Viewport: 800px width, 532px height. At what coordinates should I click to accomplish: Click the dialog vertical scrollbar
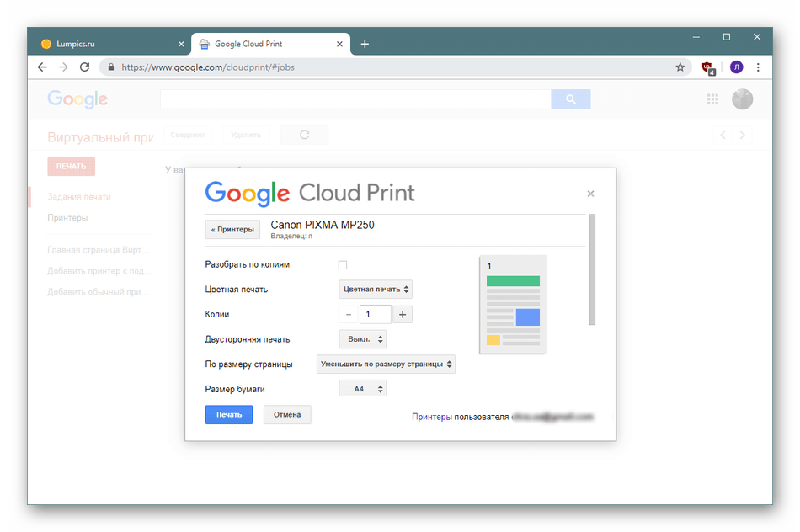point(592,269)
